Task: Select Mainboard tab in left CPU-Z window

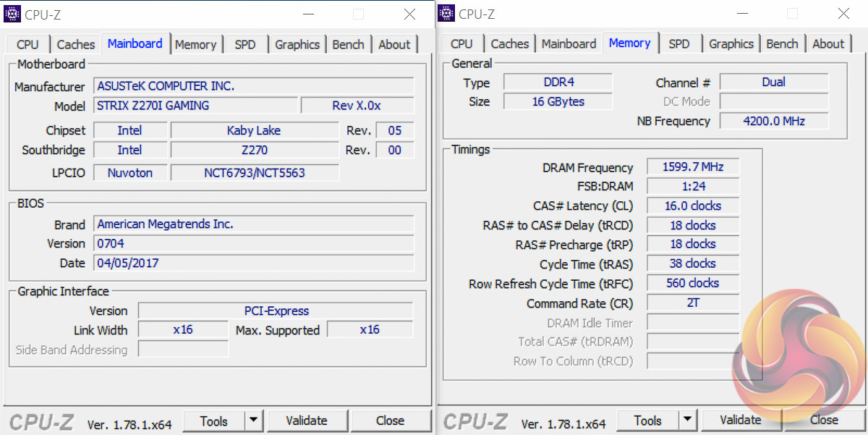Action: pyautogui.click(x=135, y=43)
